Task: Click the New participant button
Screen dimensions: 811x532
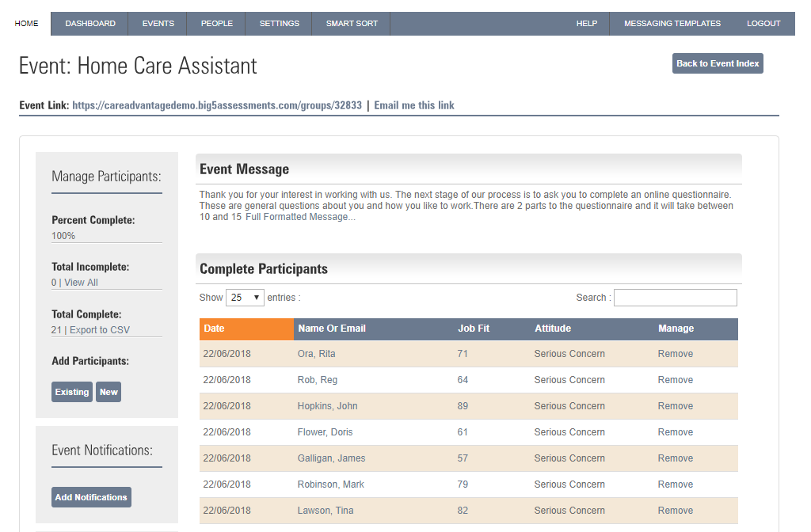Action: (x=109, y=392)
